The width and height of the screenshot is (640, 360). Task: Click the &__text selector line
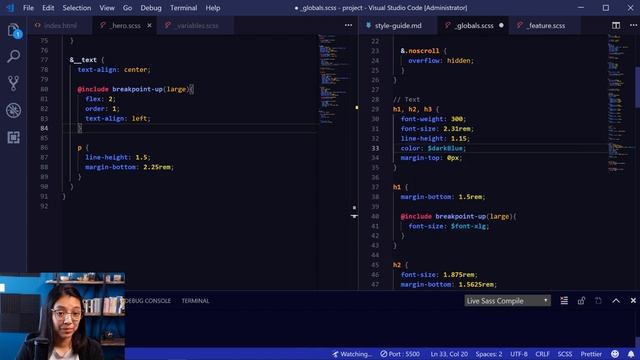tap(87, 60)
